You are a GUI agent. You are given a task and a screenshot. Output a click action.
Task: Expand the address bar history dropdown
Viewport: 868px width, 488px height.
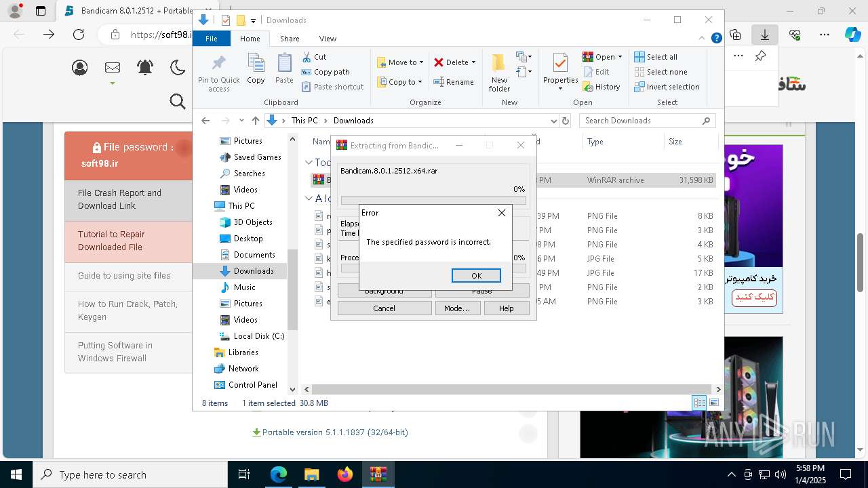pos(553,121)
